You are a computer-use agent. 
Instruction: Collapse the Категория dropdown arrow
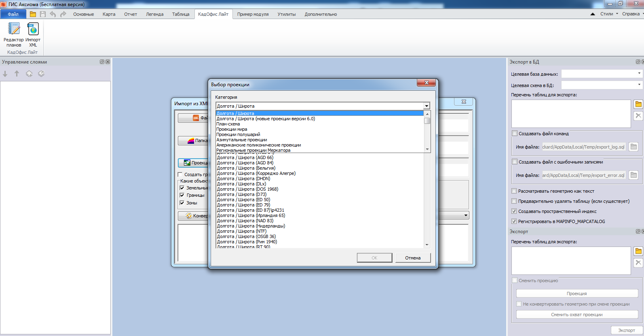click(427, 106)
